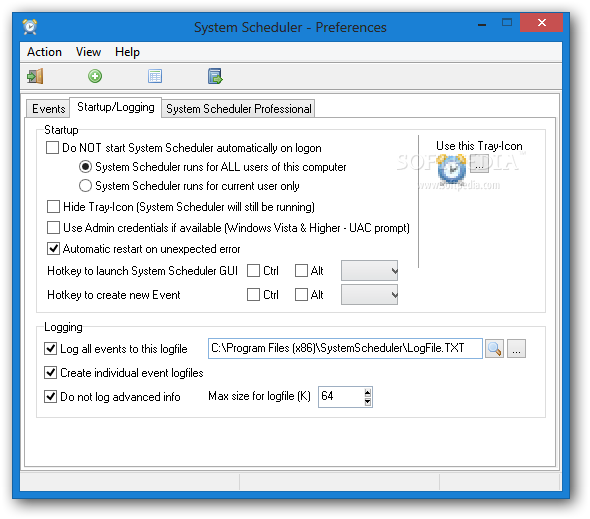Viewport: 590px width, 519px height.
Task: Open key dropdown for launch GUI hotkey
Action: (x=370, y=271)
